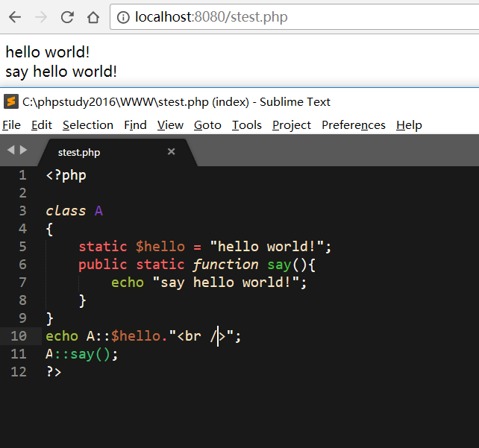Image resolution: width=479 pixels, height=448 pixels.
Task: Switch to previous tab using left arrow
Action: 10,151
